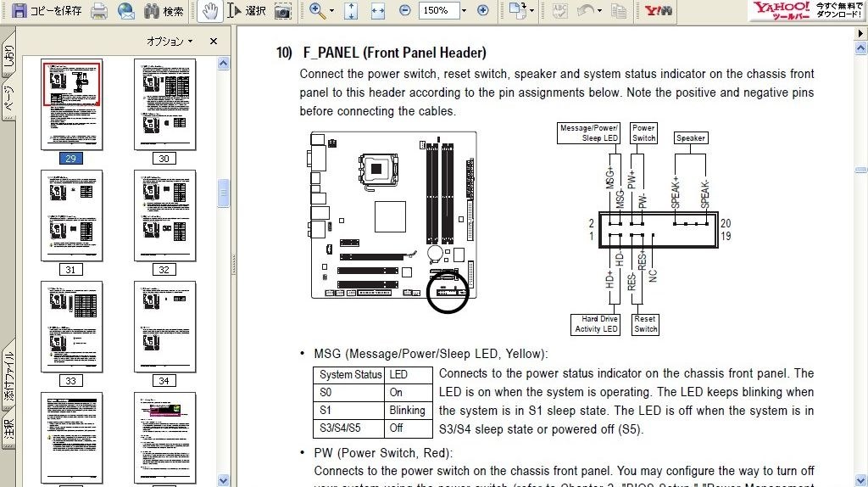Viewport: 868px width, 487px height.
Task: Select the Hand tool
Action: coord(209,10)
